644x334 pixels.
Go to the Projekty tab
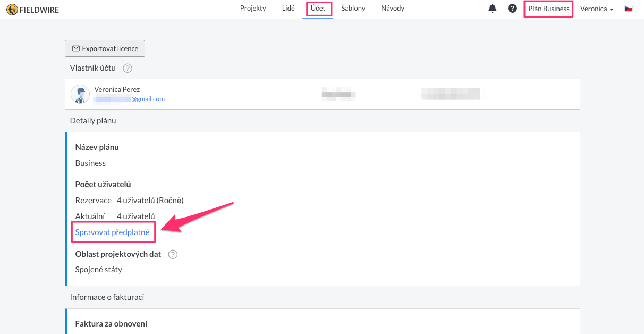point(253,9)
